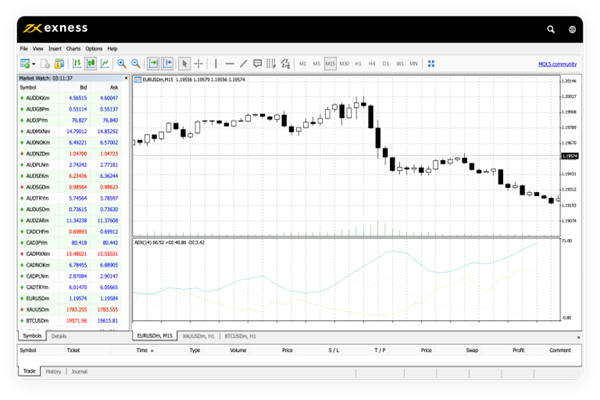Open the Journal terminal tab

(x=79, y=372)
